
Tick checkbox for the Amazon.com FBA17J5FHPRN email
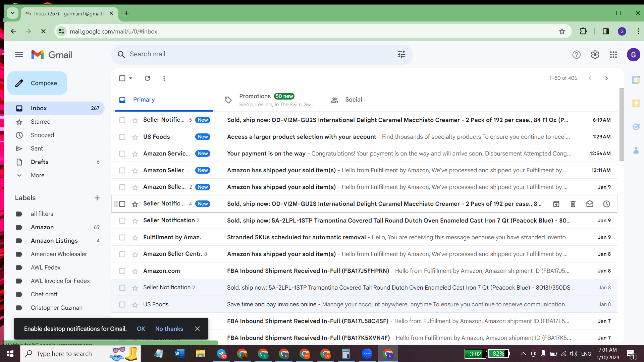122,271
